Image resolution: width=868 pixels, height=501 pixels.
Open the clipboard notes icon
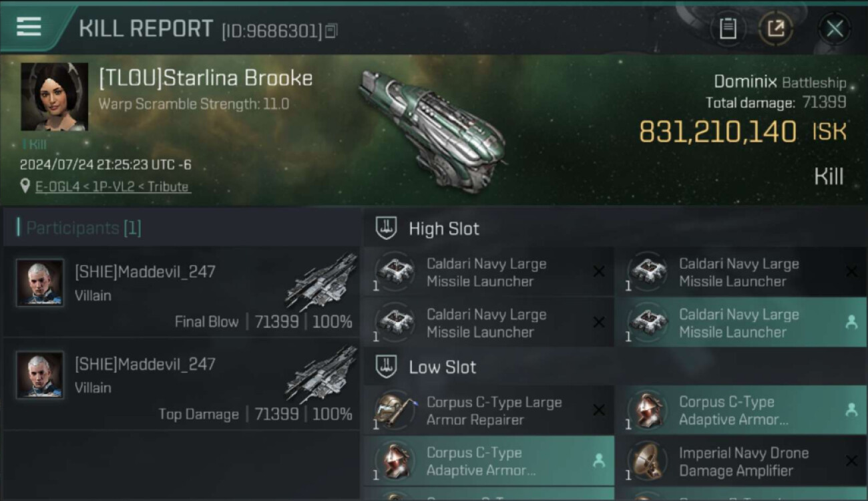coord(728,29)
